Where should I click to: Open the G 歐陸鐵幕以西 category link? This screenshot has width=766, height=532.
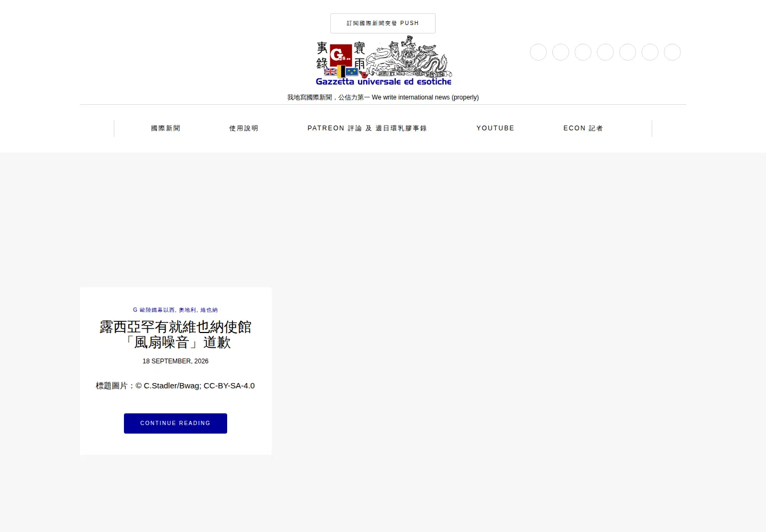[154, 310]
